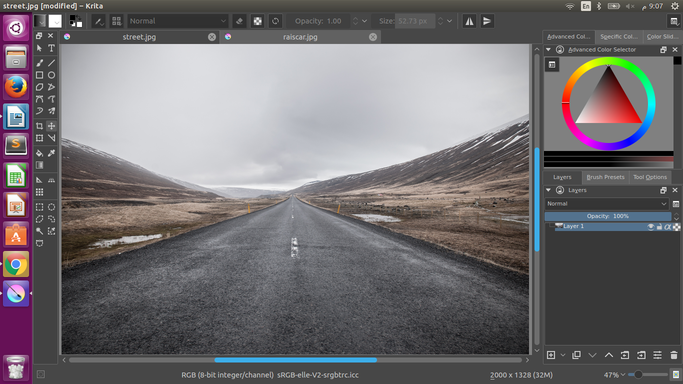Select the Assistant ruler tool

tap(39, 180)
